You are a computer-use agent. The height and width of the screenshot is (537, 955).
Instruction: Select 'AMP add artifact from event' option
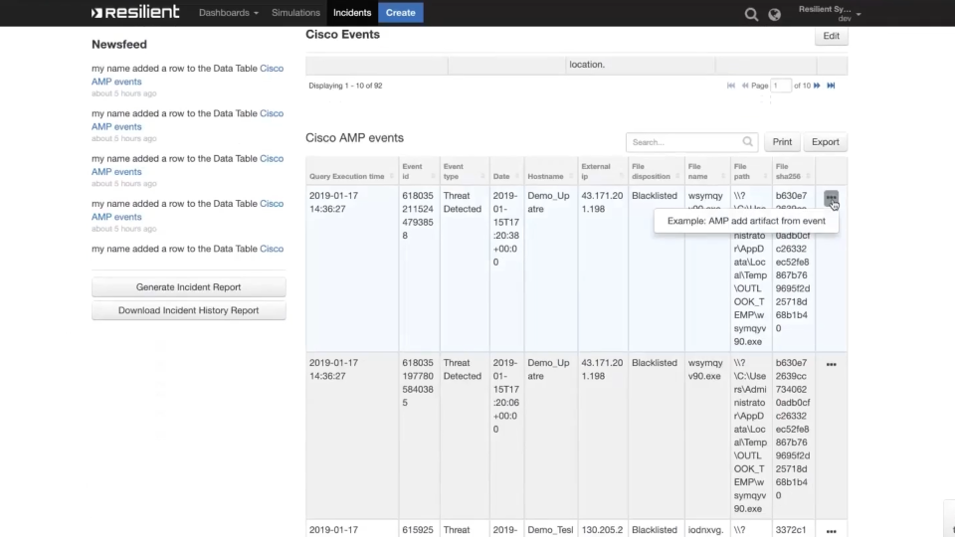tap(746, 221)
